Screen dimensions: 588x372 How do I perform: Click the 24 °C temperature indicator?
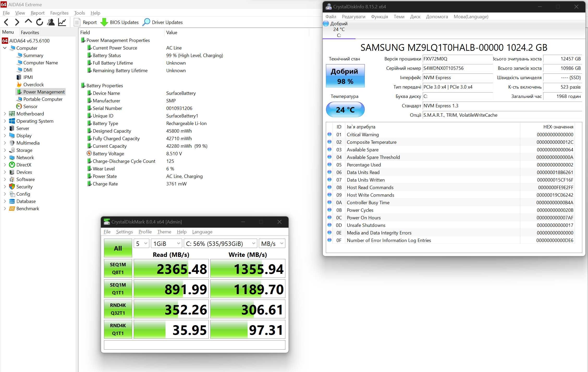click(345, 109)
